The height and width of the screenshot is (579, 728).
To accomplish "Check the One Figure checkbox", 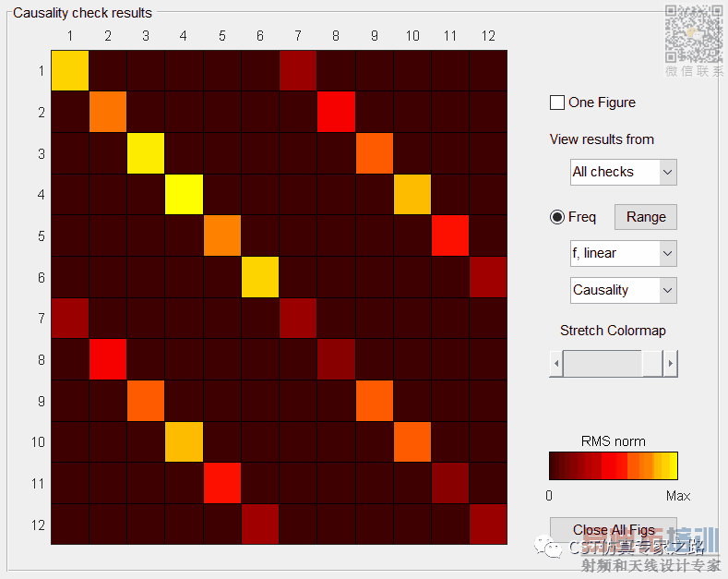I will [556, 103].
